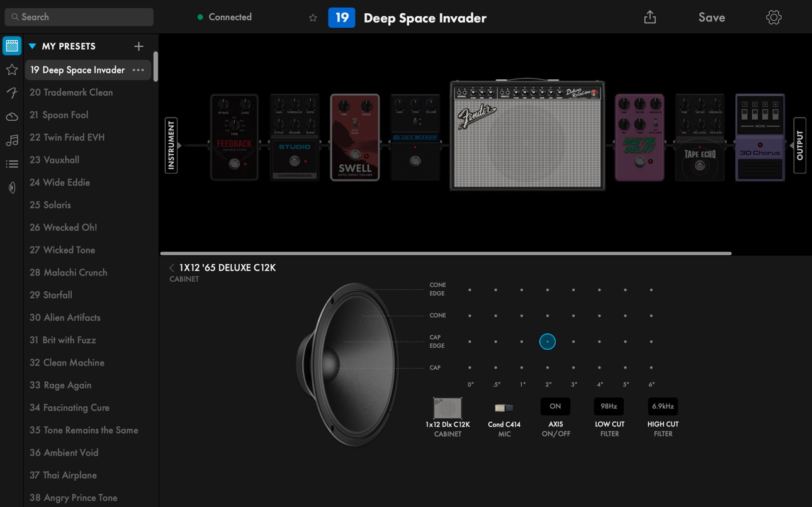Choose the 1x12 Dlx C12K cabinet icon
This screenshot has width=812, height=507.
click(x=448, y=408)
